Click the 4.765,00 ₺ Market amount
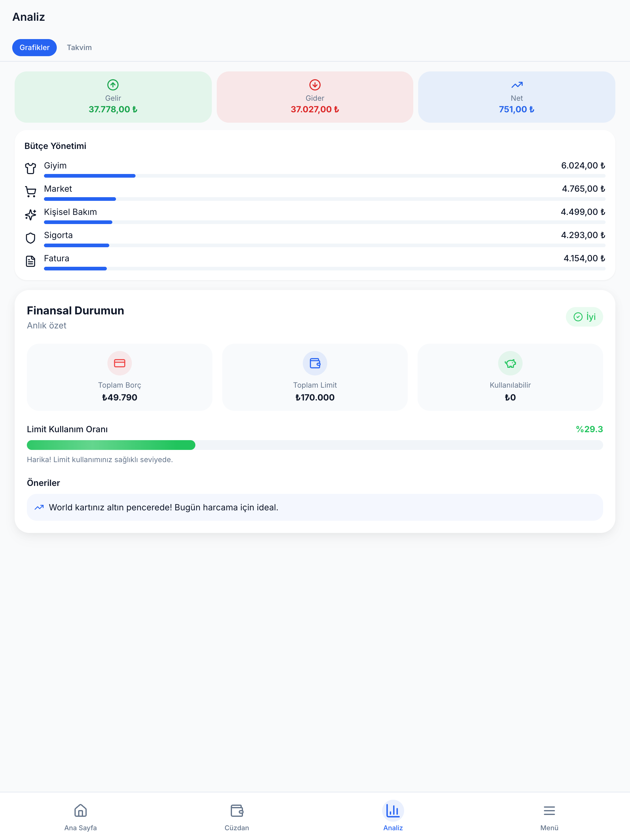 pyautogui.click(x=583, y=189)
